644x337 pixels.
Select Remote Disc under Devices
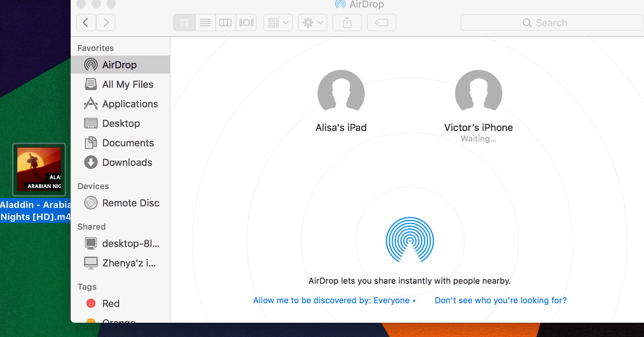point(130,203)
